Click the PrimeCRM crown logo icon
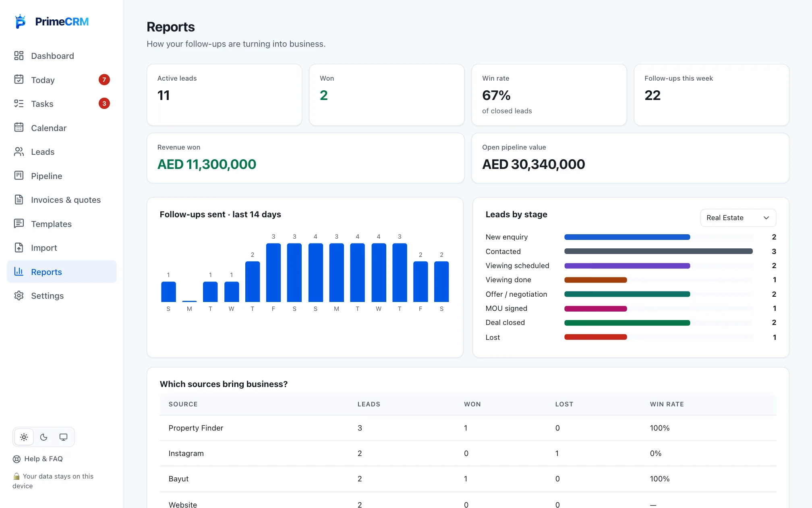 (20, 21)
